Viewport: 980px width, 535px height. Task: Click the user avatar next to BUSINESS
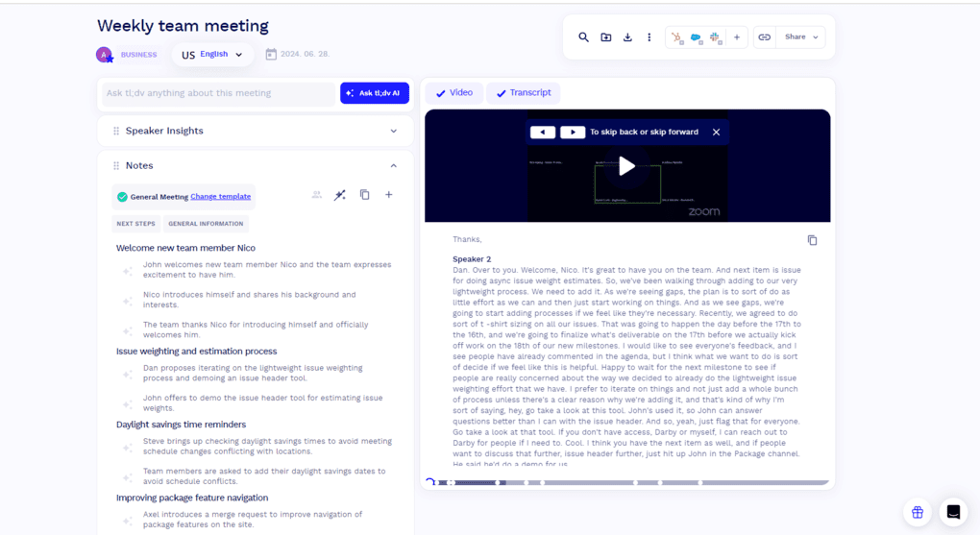pyautogui.click(x=105, y=55)
